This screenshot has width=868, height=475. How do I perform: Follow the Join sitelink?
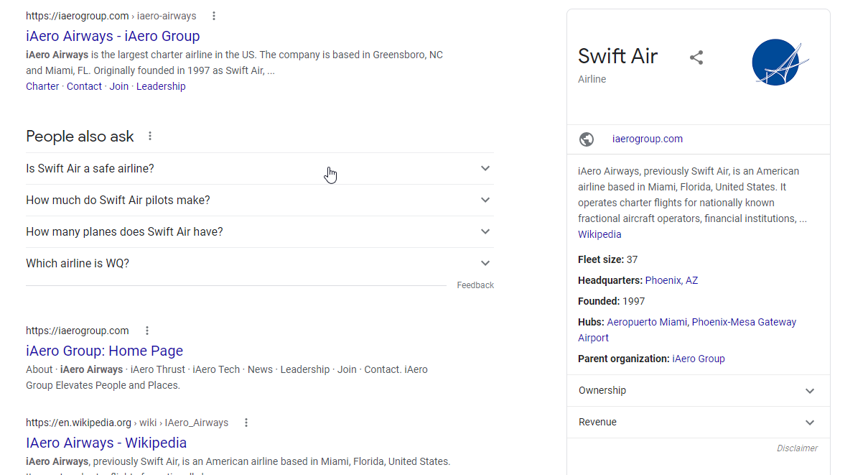(119, 86)
